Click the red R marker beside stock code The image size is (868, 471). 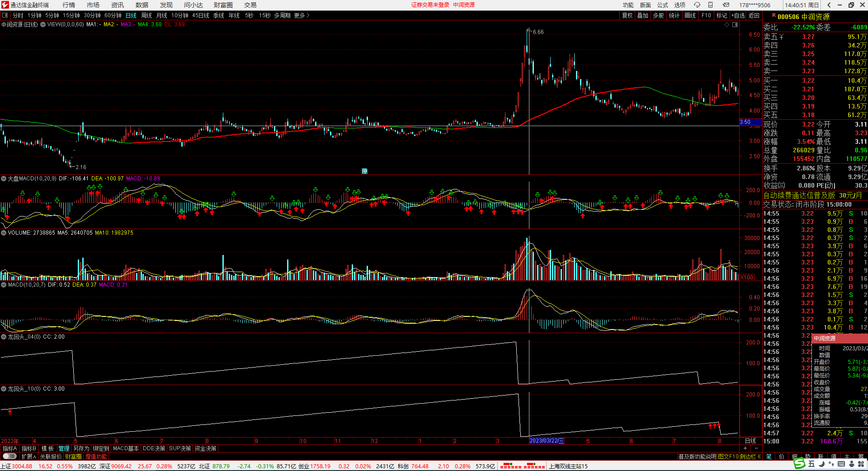(774, 15)
